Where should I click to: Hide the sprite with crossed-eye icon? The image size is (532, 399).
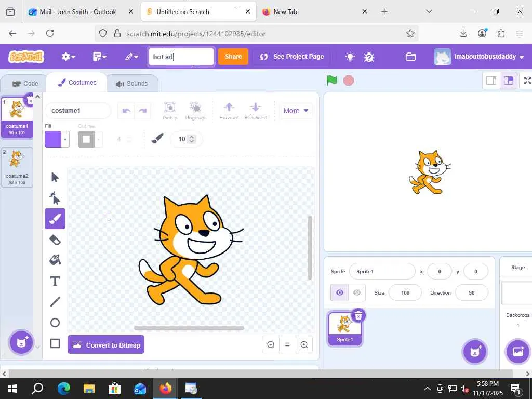(356, 292)
